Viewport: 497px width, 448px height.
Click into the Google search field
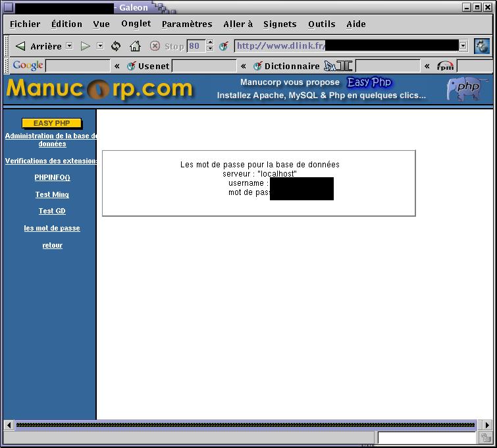78,66
